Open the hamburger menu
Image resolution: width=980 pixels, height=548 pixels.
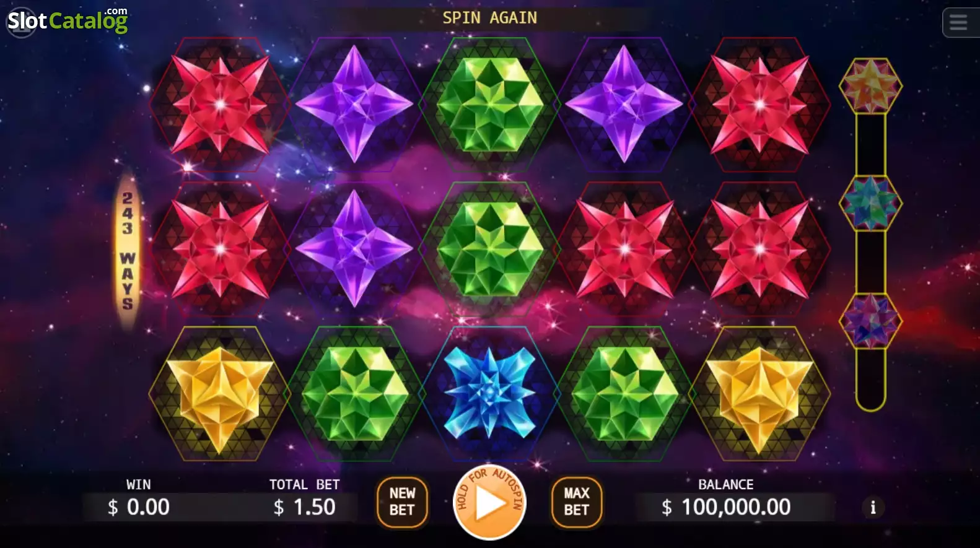[x=959, y=23]
